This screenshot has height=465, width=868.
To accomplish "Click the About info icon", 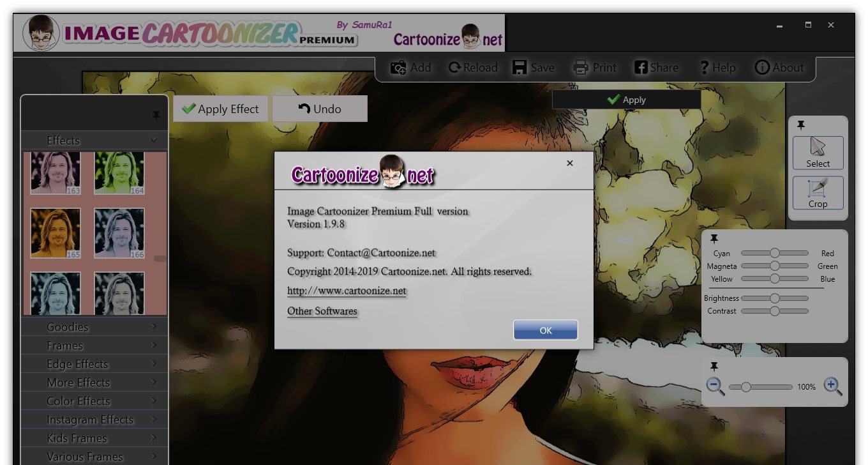I will tap(762, 68).
